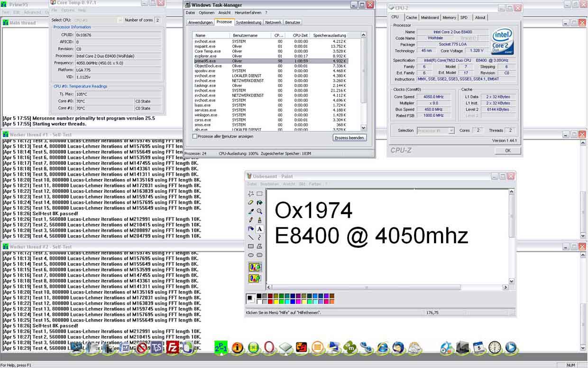Select the rectangular Select tool in Paint
The height and width of the screenshot is (368, 588).
click(x=259, y=194)
